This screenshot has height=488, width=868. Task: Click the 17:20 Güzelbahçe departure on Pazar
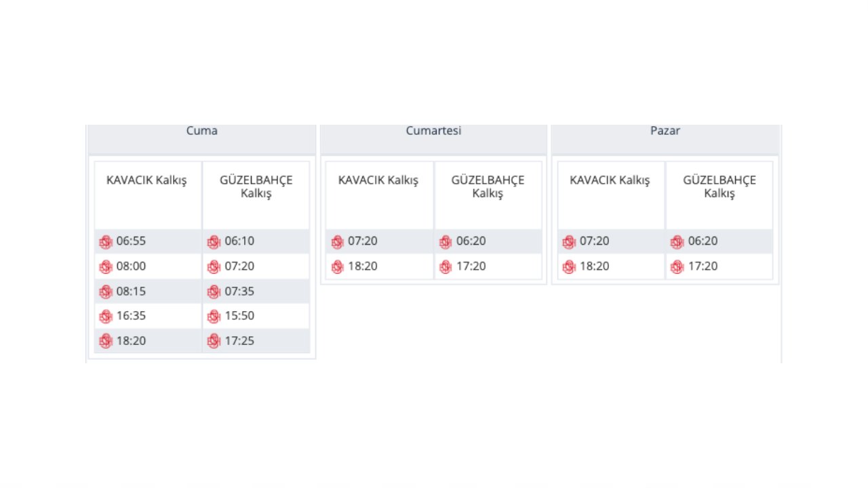pos(703,266)
